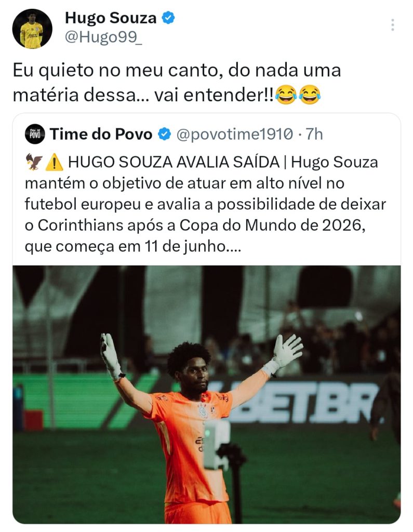
Task: Click the tweet text 'Eu quieto no meu canto'
Action: pos(117,71)
